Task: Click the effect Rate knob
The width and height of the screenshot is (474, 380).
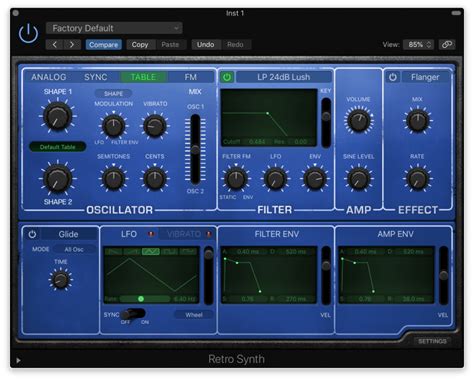Action: [417, 179]
